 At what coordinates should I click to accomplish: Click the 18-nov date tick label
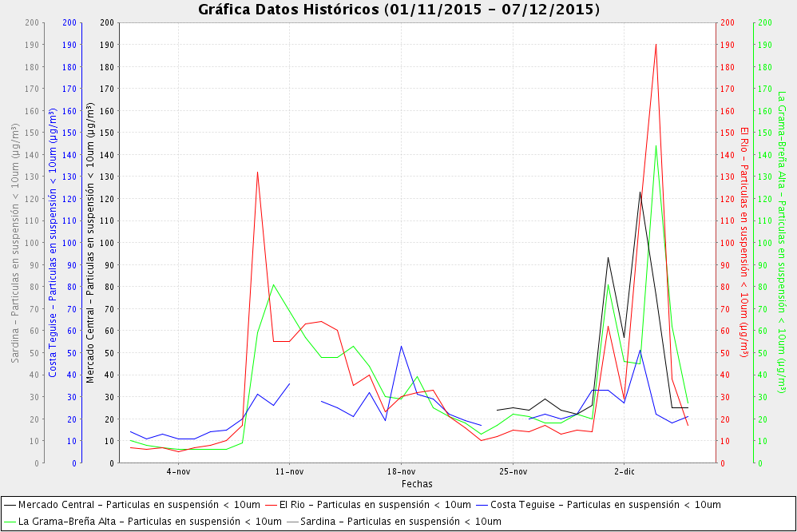pyautogui.click(x=401, y=471)
